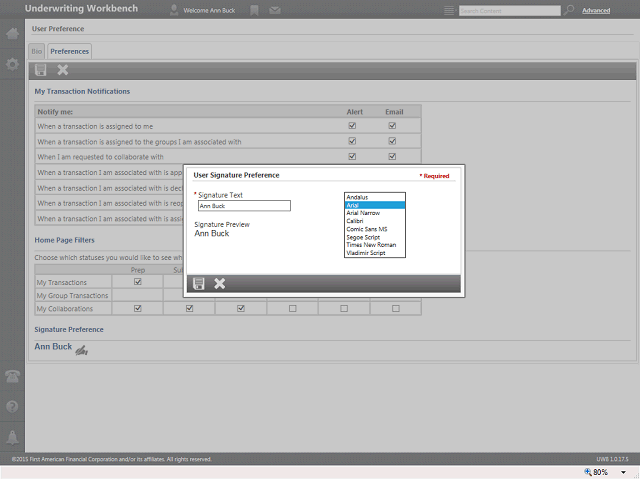This screenshot has width=640, height=480.
Task: Click into the Signature Text field
Action: click(x=244, y=206)
